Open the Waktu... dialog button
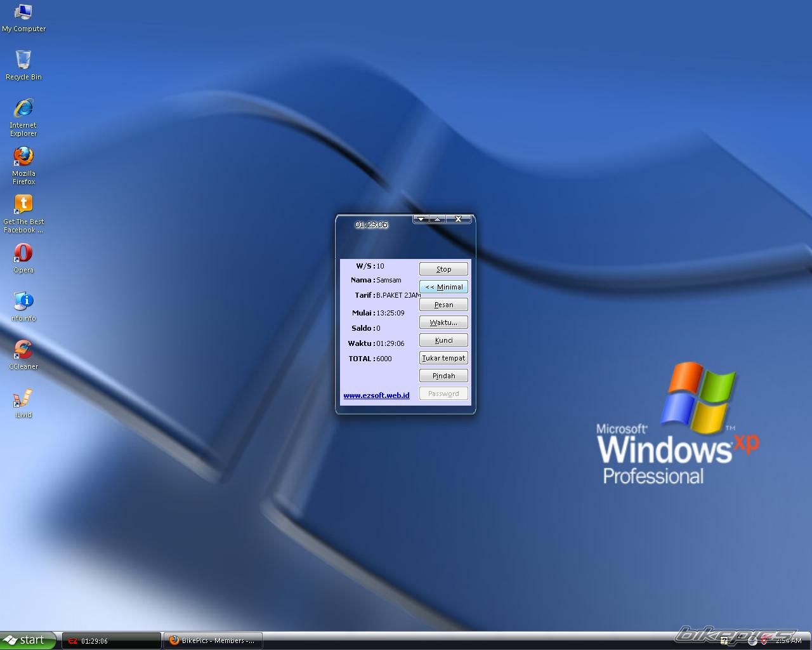Screen dimensions: 812x650 coord(443,322)
